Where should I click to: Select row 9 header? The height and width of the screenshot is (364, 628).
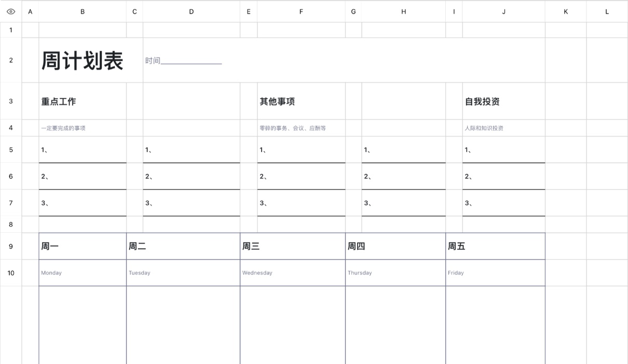[x=11, y=246]
